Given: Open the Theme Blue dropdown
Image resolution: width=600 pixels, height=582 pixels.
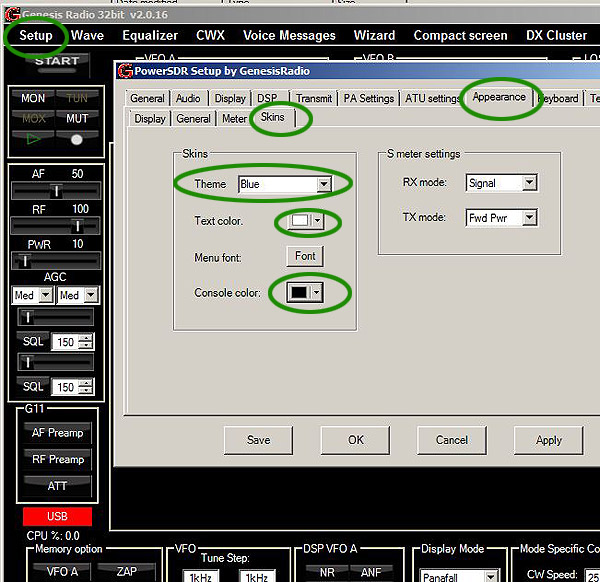Looking at the screenshot, I should (285, 184).
